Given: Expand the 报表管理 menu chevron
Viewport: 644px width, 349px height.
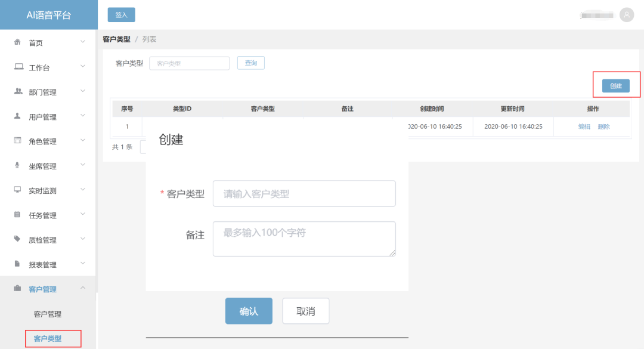Looking at the screenshot, I should (x=83, y=263).
